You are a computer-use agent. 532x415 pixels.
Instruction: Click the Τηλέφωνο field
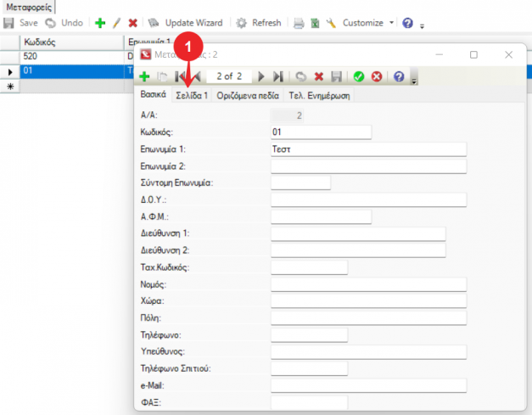[x=309, y=335]
